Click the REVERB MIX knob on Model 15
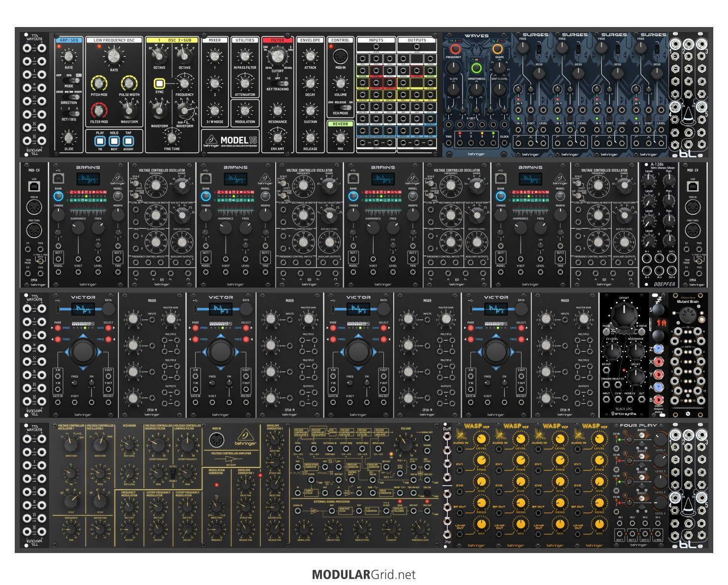 [340, 138]
